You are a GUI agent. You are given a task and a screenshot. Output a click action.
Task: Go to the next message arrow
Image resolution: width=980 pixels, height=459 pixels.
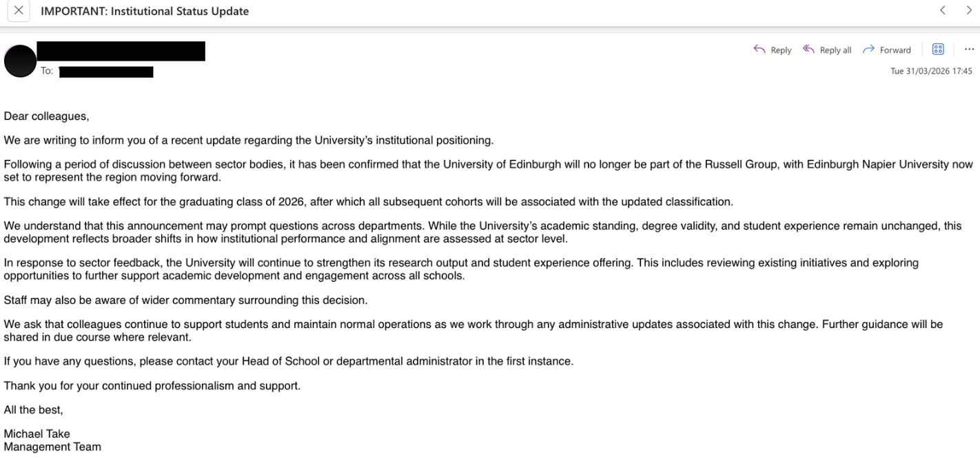pos(969,10)
